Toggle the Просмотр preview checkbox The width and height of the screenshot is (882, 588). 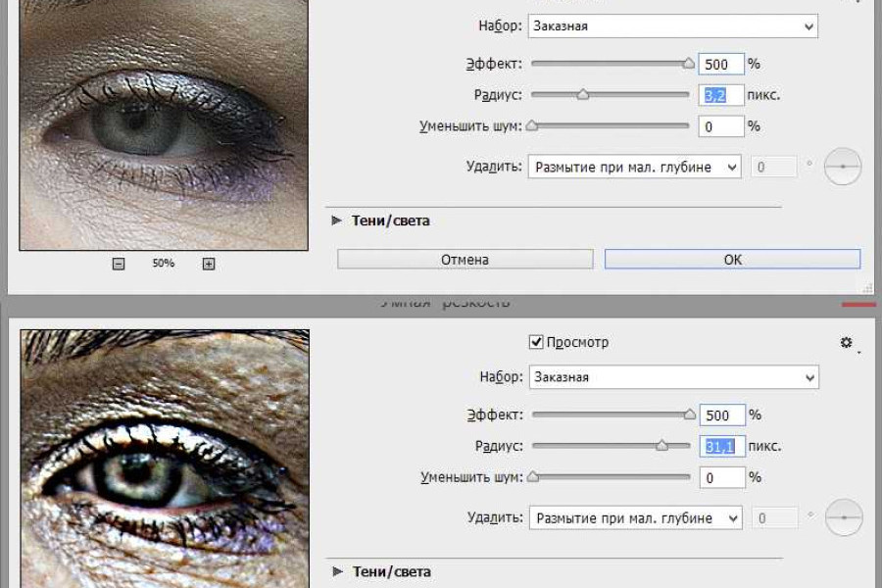(536, 342)
